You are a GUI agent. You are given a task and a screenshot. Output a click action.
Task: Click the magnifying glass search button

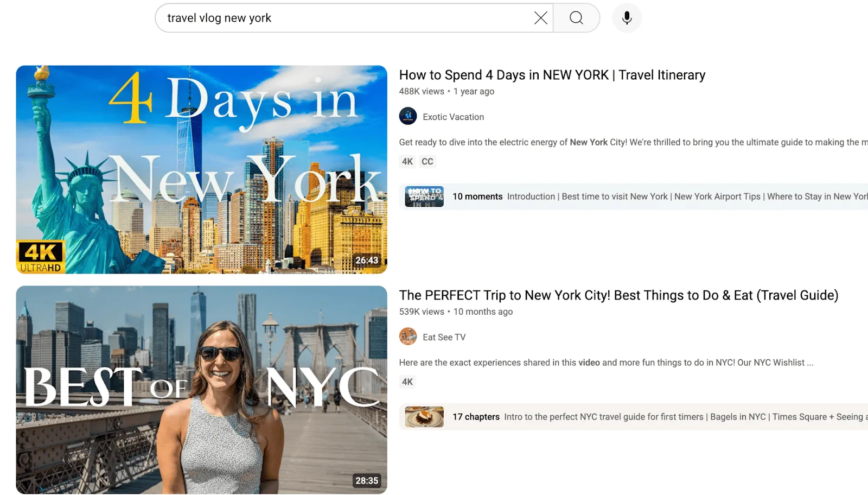coord(576,18)
